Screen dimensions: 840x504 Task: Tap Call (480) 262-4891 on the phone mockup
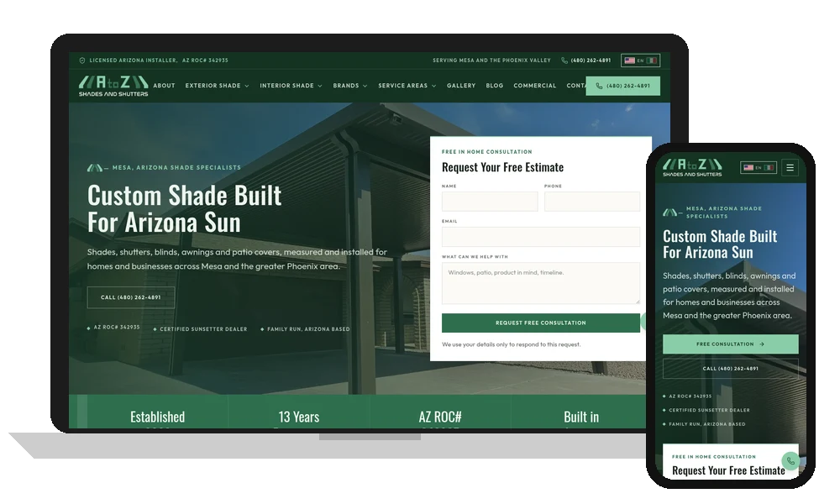coord(730,369)
